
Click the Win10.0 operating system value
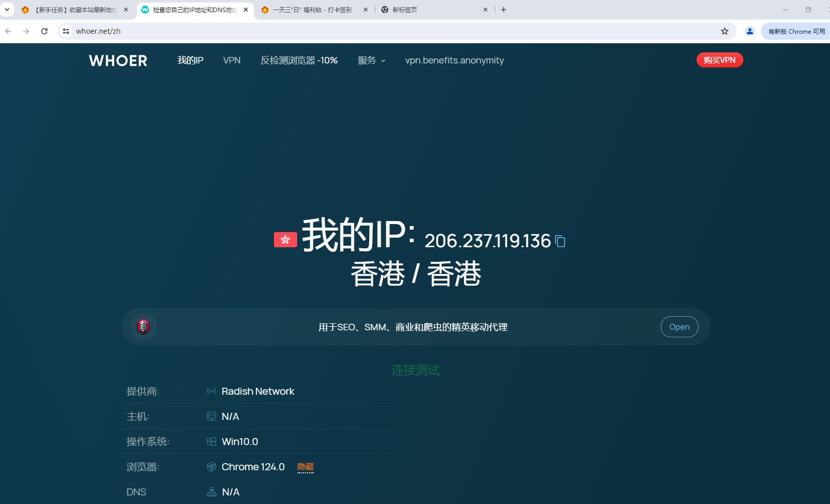240,442
